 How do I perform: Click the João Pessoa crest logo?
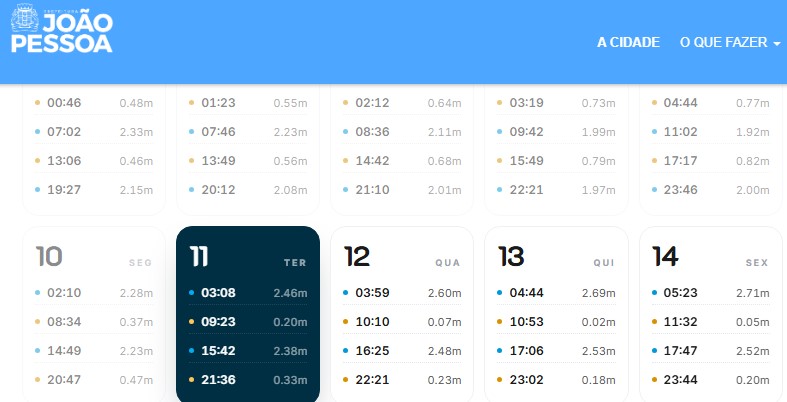coord(24,18)
